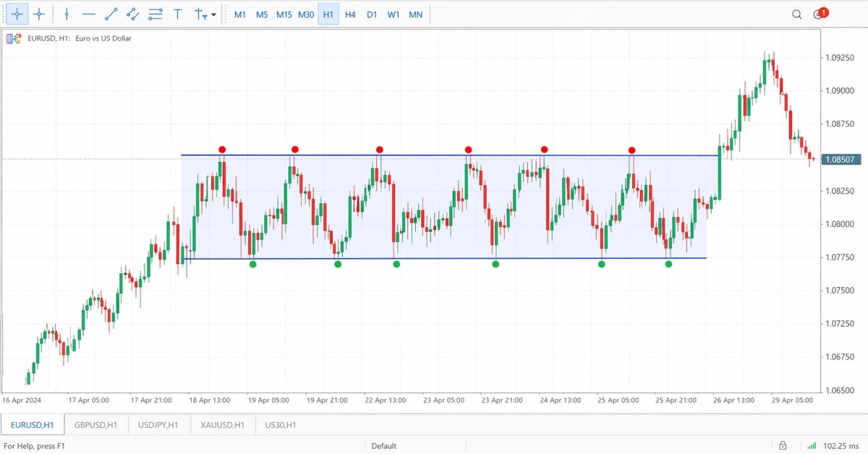
Task: Pick the vertical line drawing tool
Action: 67,14
